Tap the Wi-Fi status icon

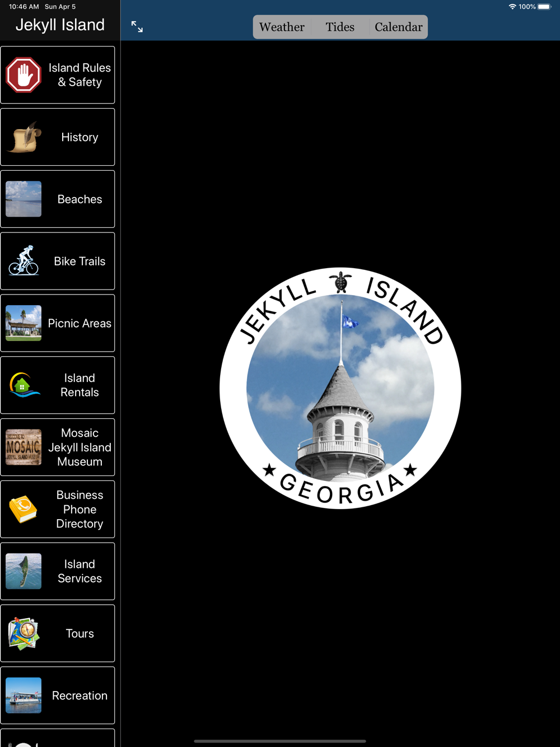point(512,7)
